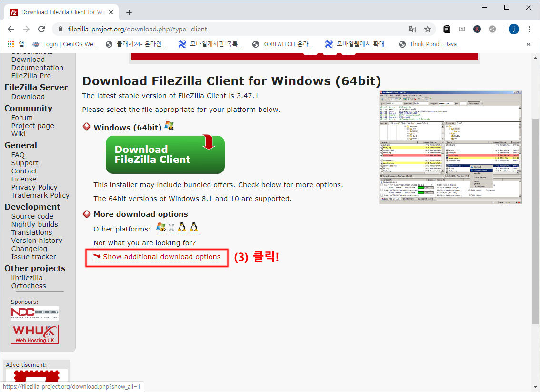Click the scrollbar down arrow
The height and width of the screenshot is (392, 540).
point(535,388)
